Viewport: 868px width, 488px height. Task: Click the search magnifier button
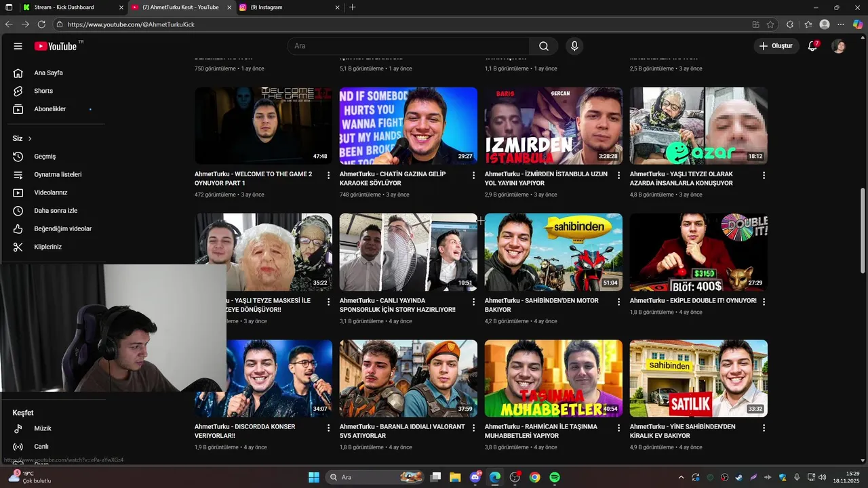[544, 46]
